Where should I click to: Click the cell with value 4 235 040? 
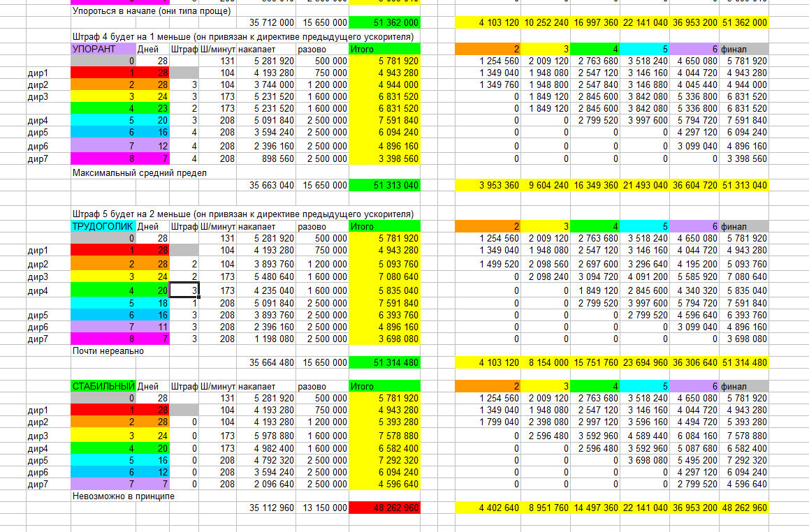(x=266, y=290)
